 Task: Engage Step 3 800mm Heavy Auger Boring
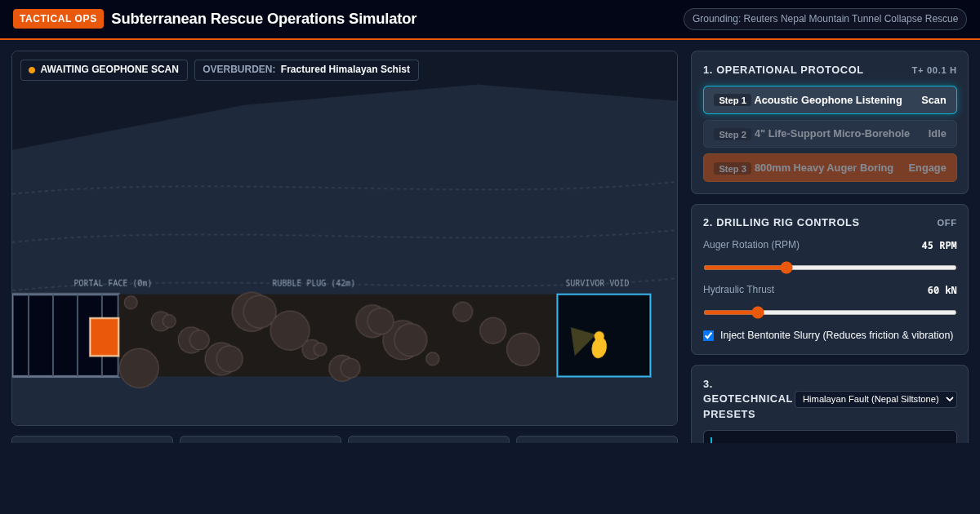click(830, 168)
